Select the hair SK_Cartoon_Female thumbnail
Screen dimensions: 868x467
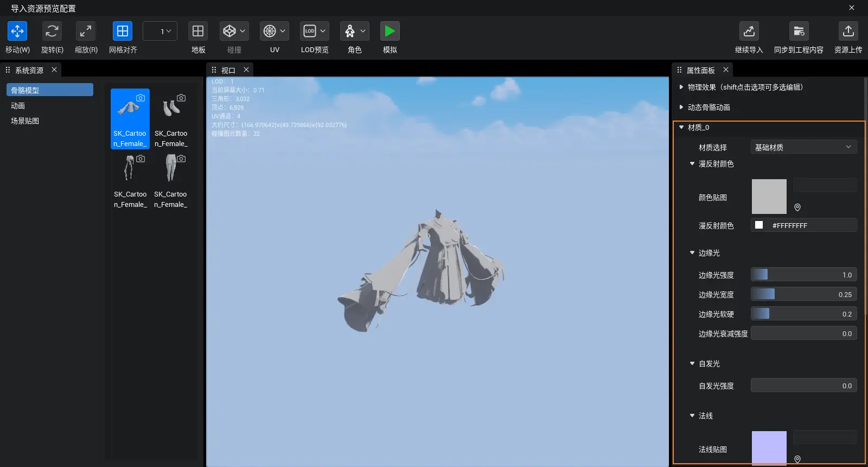pyautogui.click(x=130, y=180)
